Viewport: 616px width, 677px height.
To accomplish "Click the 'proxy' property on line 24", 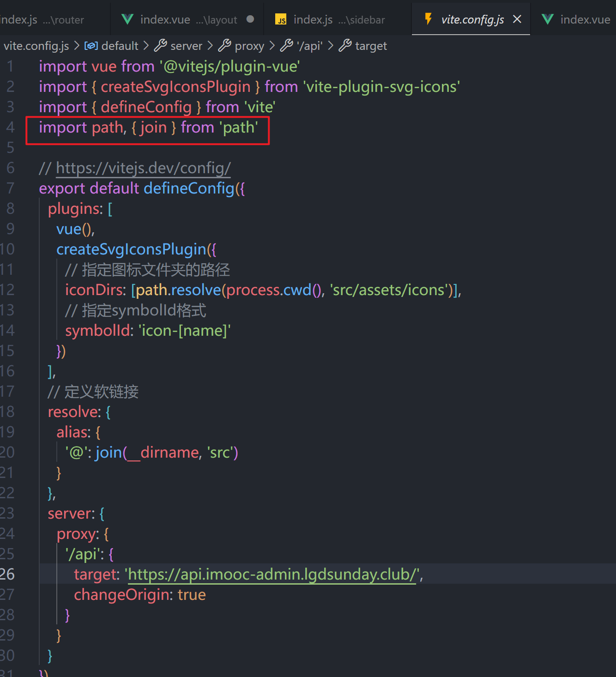I will [x=76, y=534].
